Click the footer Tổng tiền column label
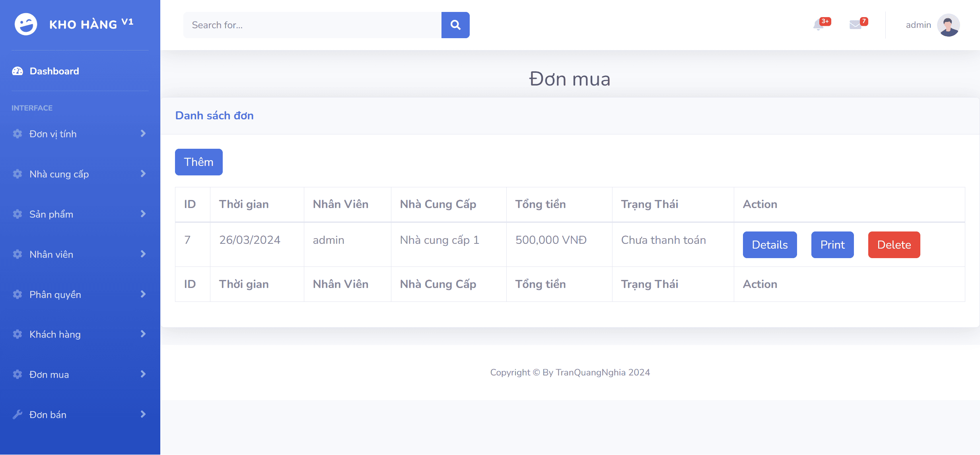Viewport: 980px width, 455px height. point(540,284)
